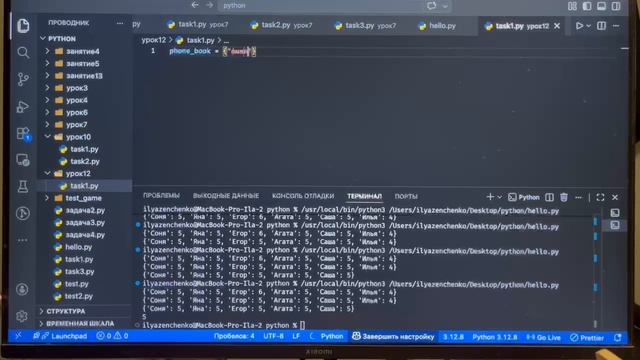Switch to ПРОБЛЕМЫ panel tab
Image resolution: width=640 pixels, height=360 pixels.
click(x=161, y=196)
